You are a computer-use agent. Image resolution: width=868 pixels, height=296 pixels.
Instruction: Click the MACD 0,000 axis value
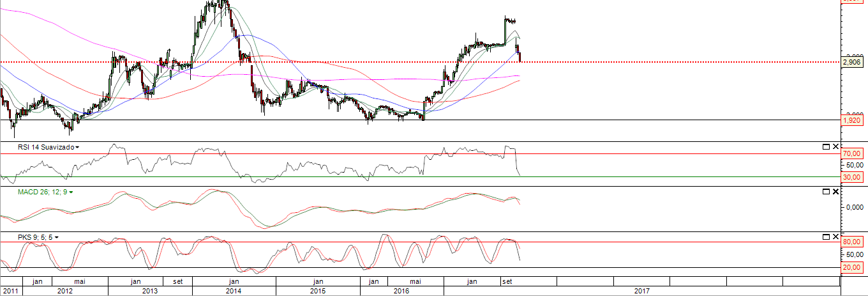pos(852,208)
